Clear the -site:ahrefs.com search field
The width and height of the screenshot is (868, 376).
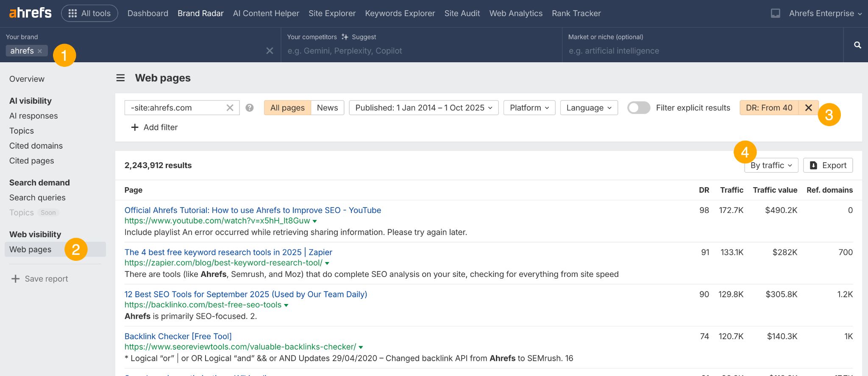230,108
